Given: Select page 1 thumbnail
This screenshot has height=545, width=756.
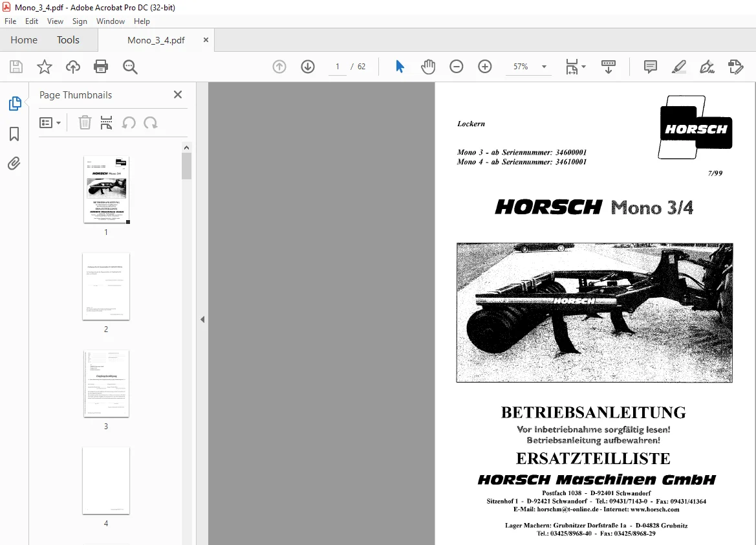Looking at the screenshot, I should pyautogui.click(x=106, y=189).
